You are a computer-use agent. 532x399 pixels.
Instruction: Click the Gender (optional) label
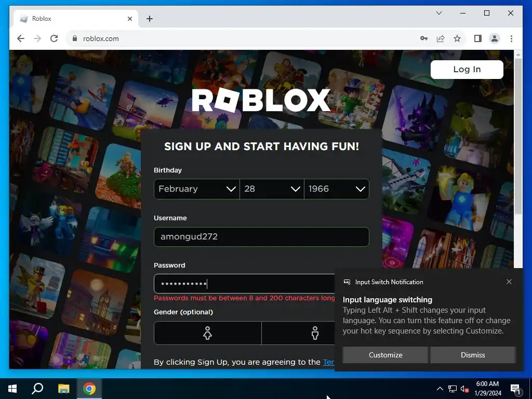coord(183,312)
